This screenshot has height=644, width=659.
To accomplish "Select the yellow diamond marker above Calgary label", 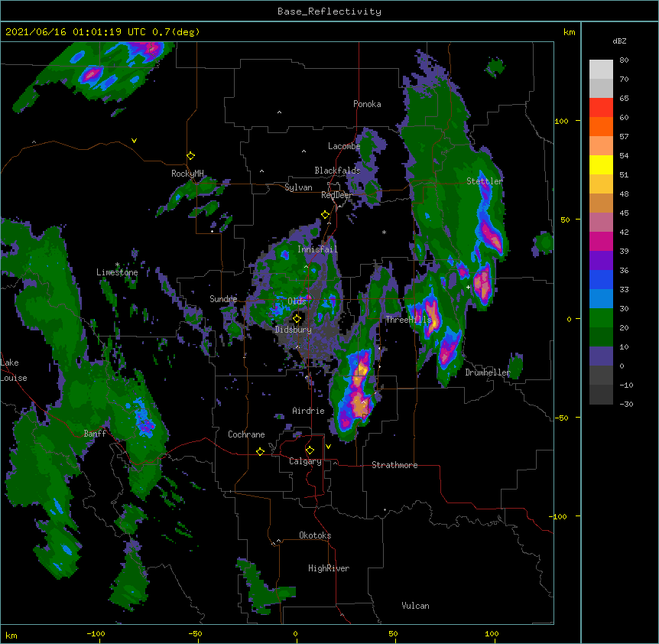I will point(310,450).
